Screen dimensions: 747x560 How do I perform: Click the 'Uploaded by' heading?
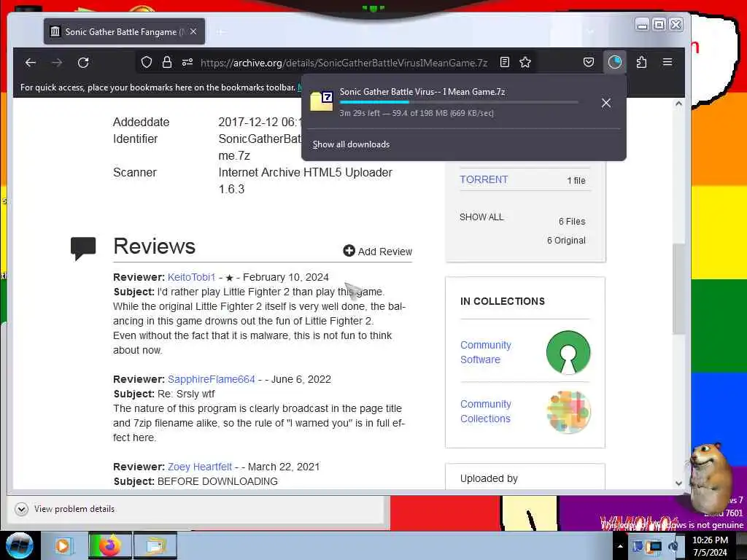[489, 478]
